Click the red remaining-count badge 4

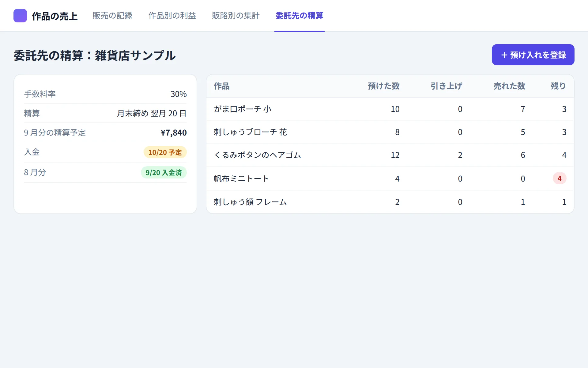pyautogui.click(x=560, y=178)
